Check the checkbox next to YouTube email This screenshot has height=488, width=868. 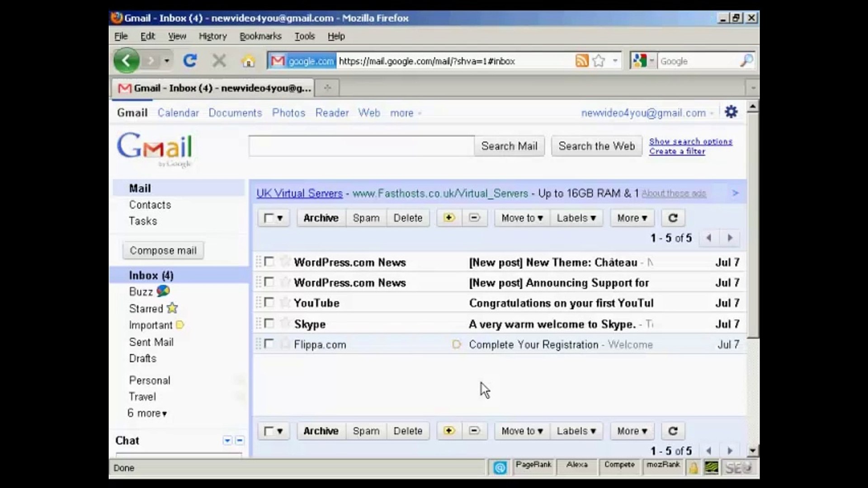[x=269, y=303]
